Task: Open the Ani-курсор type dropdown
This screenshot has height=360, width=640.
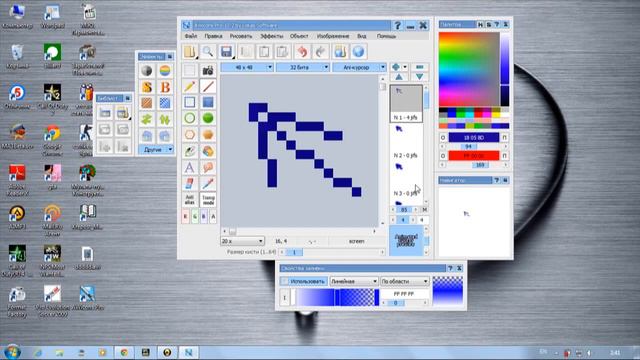Action: click(x=359, y=67)
